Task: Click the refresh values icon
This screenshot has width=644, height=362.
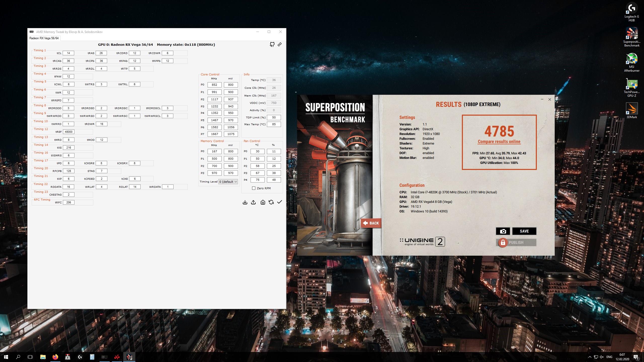Action: coord(271,202)
